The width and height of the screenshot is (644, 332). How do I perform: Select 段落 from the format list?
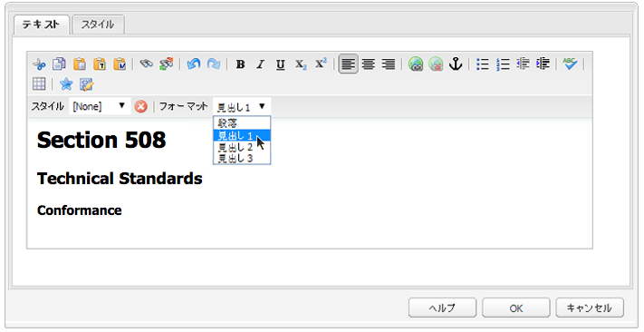[242, 123]
